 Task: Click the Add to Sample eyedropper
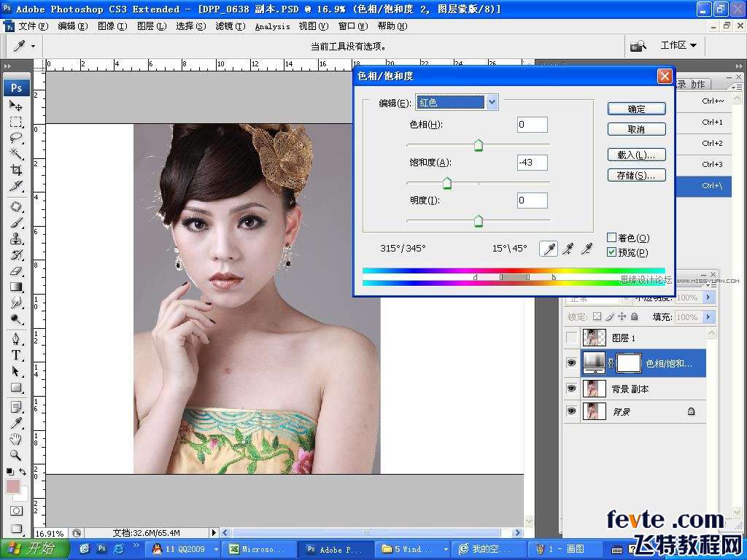(x=568, y=249)
